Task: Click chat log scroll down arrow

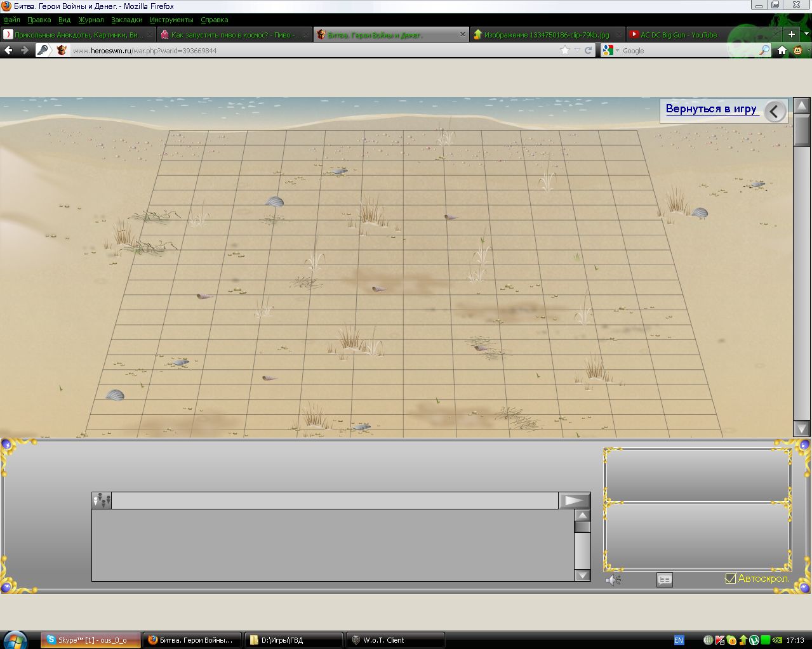Action: [x=582, y=575]
